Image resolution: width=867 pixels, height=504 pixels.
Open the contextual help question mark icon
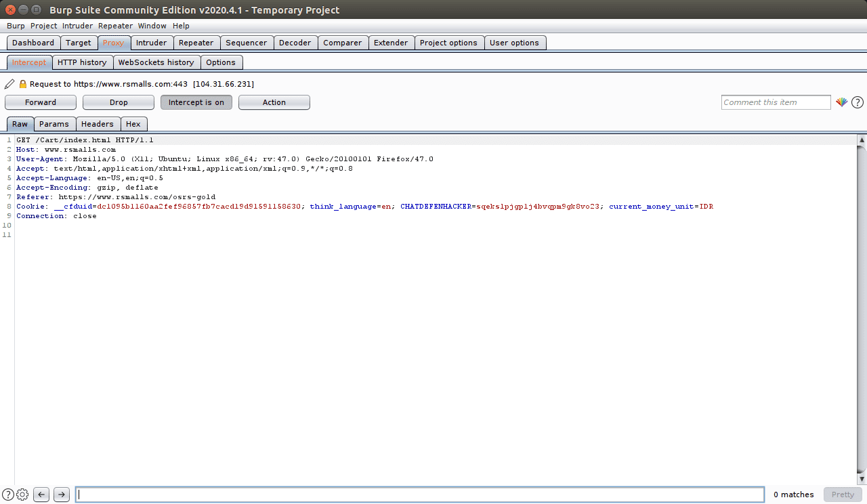pos(857,102)
